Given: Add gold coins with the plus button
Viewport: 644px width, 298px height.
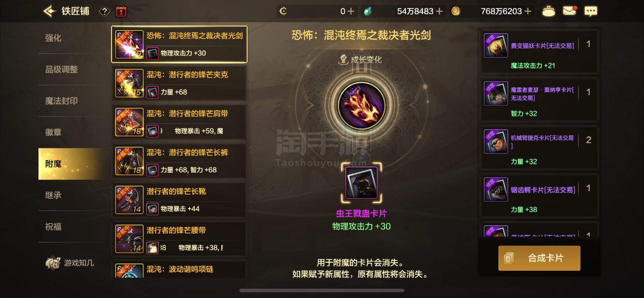Looking at the screenshot, I should [x=528, y=11].
